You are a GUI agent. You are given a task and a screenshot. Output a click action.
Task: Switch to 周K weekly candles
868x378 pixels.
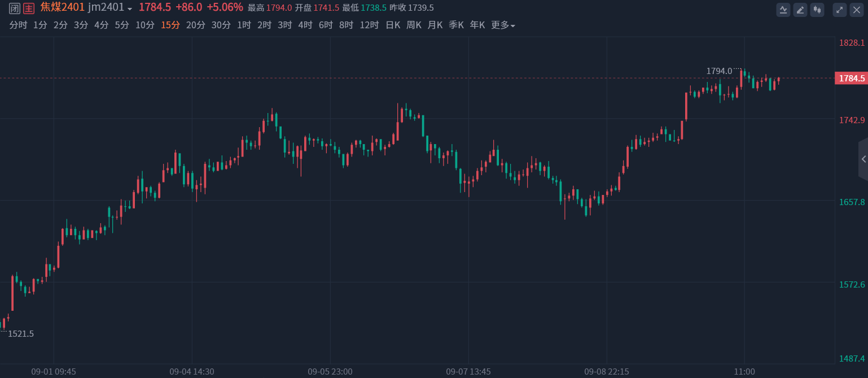(x=414, y=25)
